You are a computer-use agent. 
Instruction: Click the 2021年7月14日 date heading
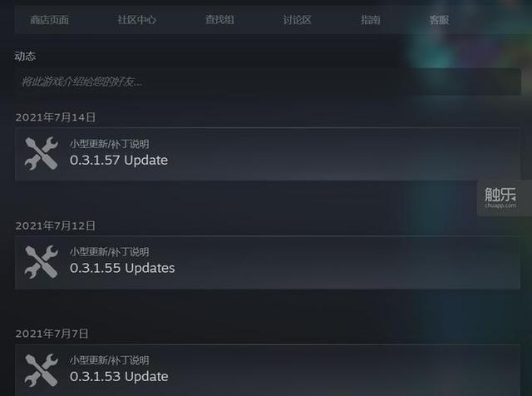pos(56,117)
